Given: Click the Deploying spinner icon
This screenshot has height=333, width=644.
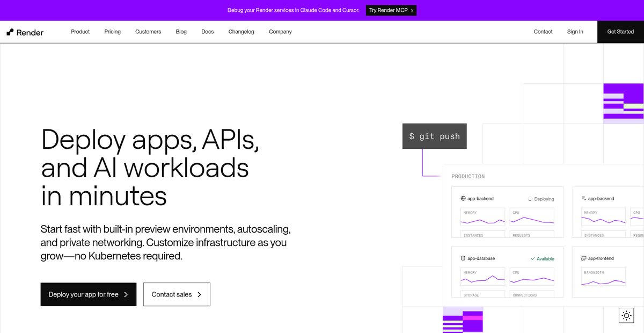Looking at the screenshot, I should [x=530, y=199].
